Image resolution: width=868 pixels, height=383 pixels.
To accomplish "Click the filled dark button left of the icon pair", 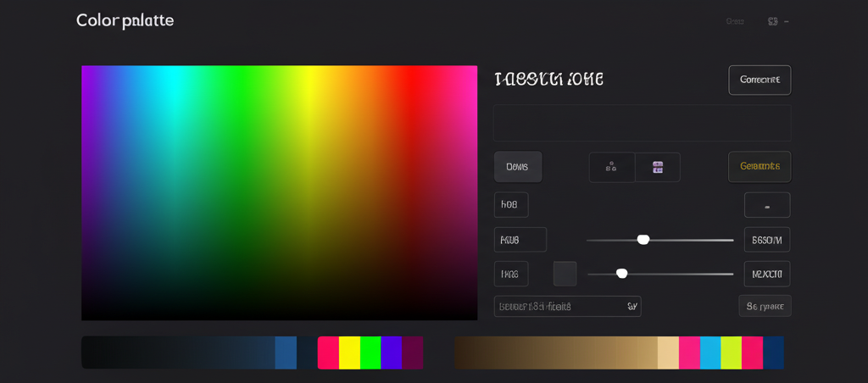I will click(518, 167).
